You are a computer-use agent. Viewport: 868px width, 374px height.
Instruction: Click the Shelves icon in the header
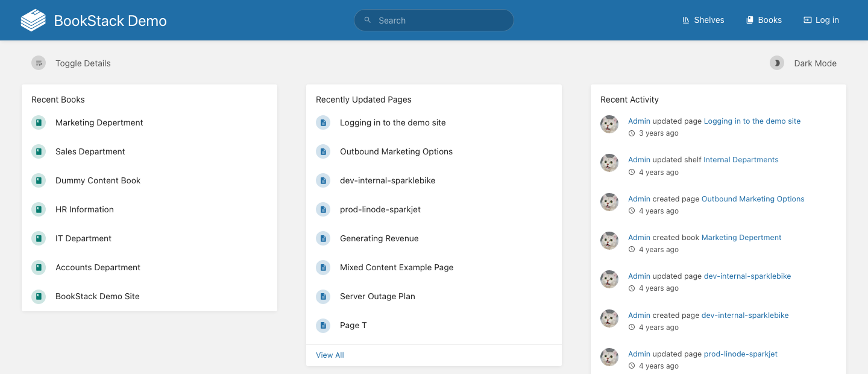pos(686,20)
